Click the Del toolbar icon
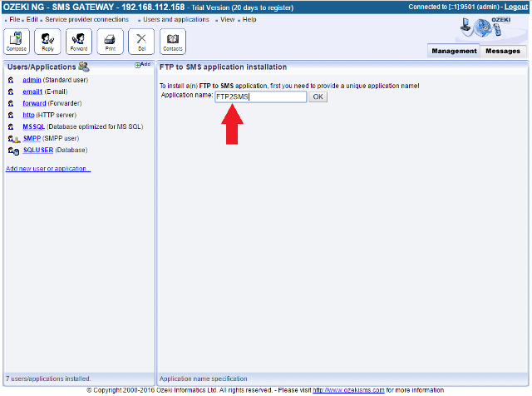 (x=141, y=42)
